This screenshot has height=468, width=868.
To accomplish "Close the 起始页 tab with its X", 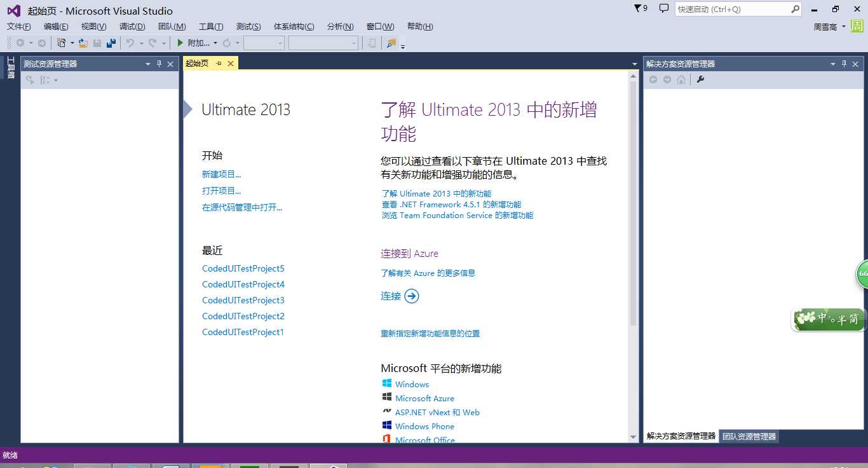I will coord(230,63).
